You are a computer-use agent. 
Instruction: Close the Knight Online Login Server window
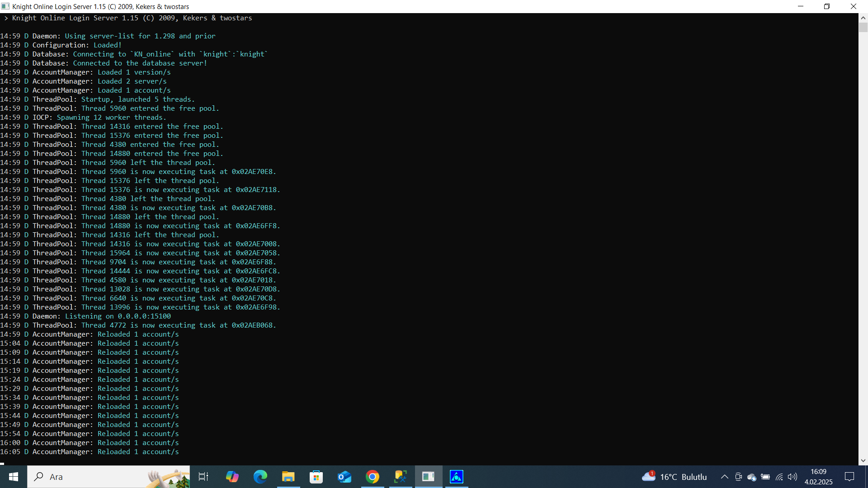(854, 6)
